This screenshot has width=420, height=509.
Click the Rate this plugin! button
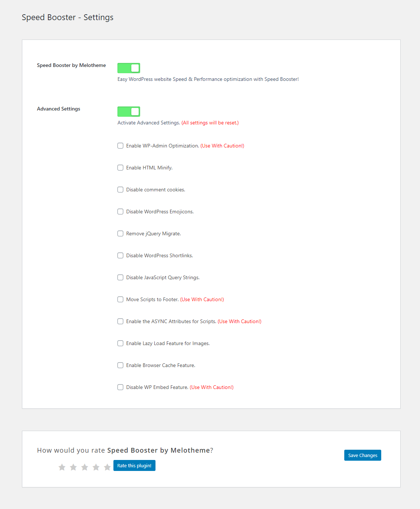pyautogui.click(x=134, y=465)
